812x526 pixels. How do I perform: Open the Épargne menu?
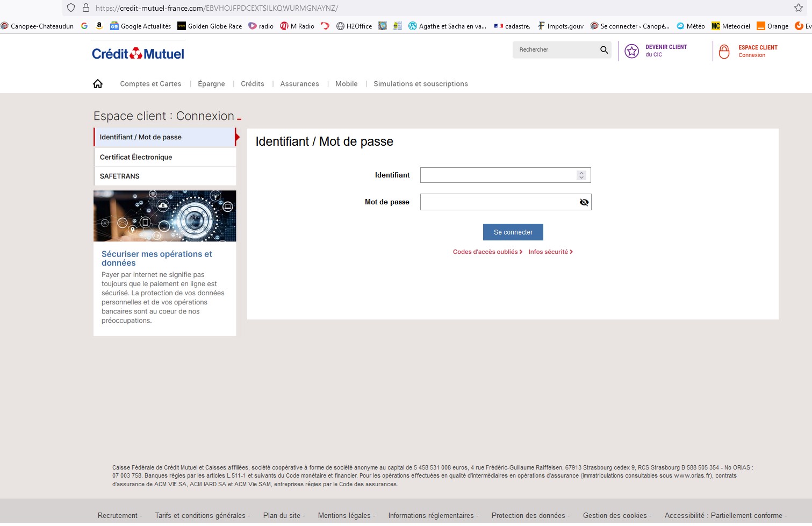(211, 84)
